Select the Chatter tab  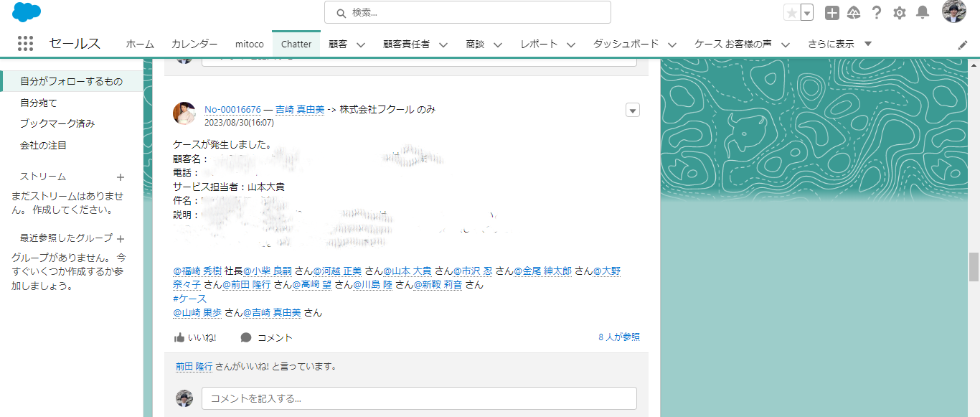tap(296, 44)
